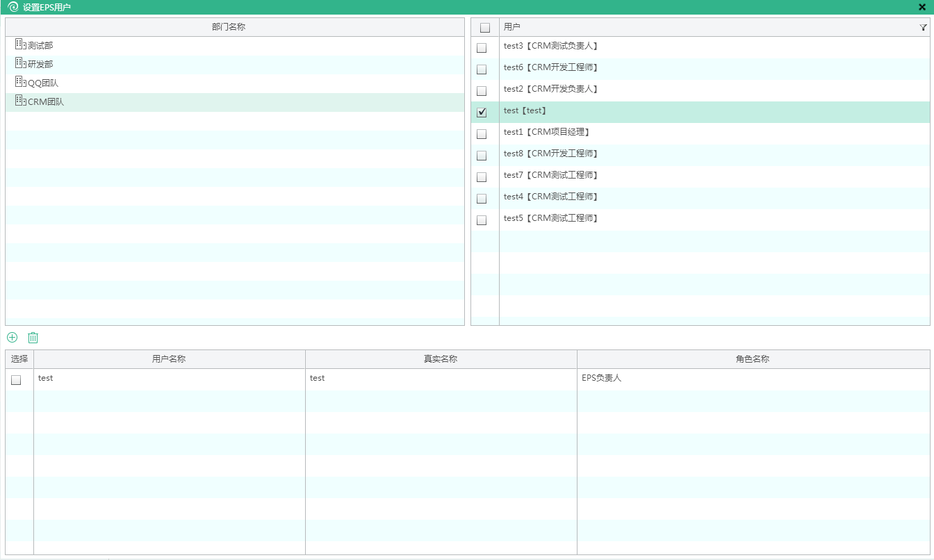Click the building icon beside 研发部
Screen dimensions: 934x560
pos(20,63)
